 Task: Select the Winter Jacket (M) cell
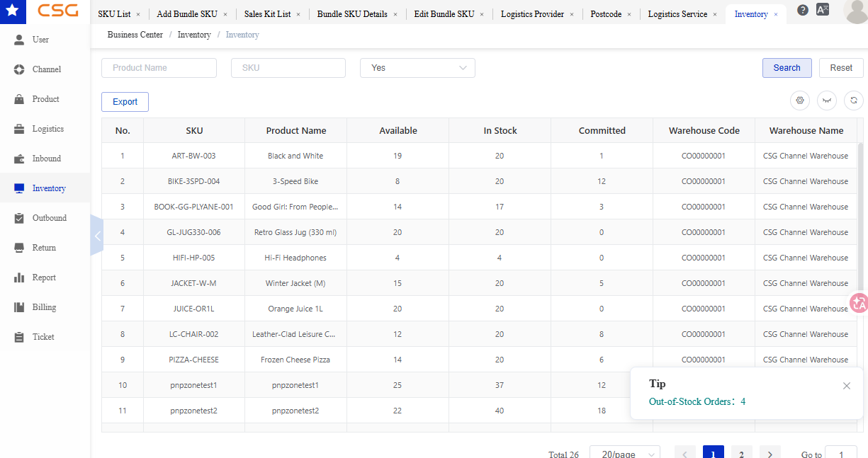point(295,283)
